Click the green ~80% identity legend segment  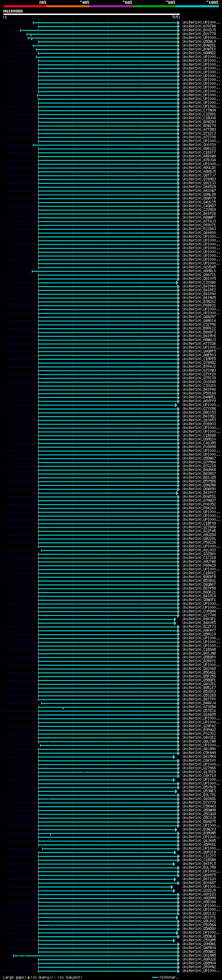(154, 7)
